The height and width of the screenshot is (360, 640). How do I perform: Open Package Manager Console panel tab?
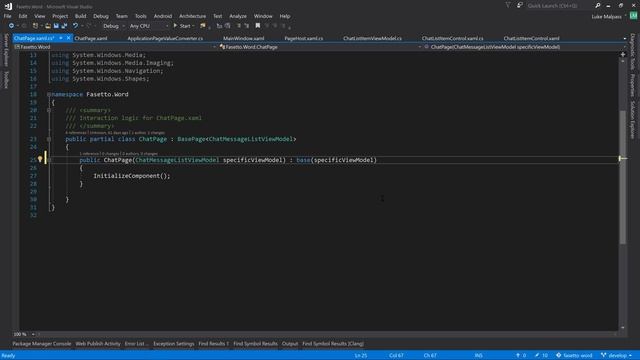click(x=42, y=344)
